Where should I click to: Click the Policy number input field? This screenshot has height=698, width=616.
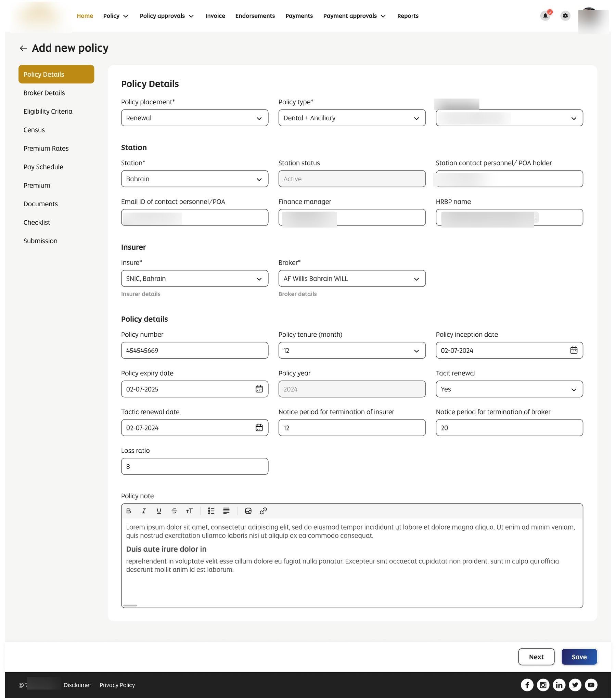coord(195,350)
